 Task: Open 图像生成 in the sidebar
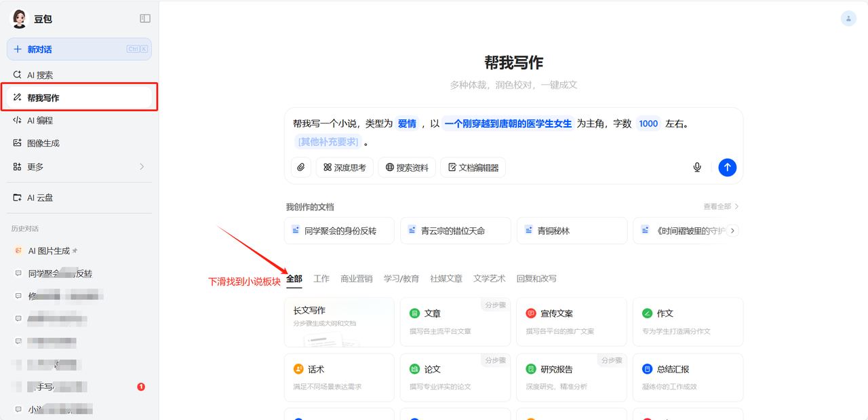[x=79, y=143]
